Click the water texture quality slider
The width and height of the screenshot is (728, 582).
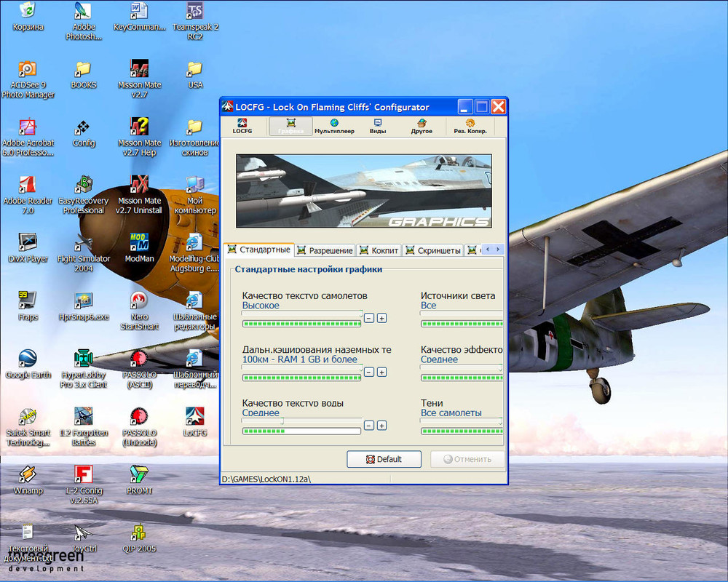click(301, 421)
